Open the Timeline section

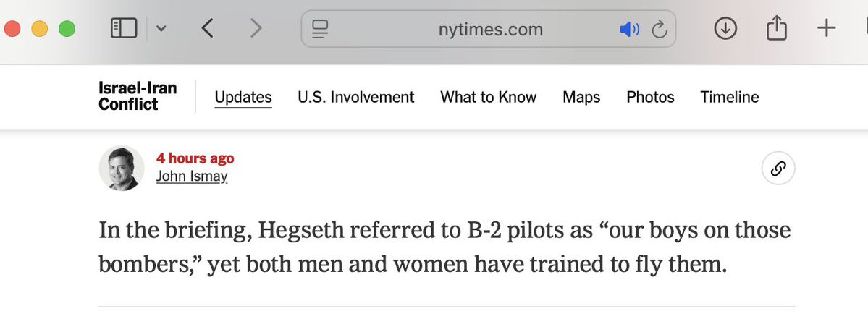(729, 98)
